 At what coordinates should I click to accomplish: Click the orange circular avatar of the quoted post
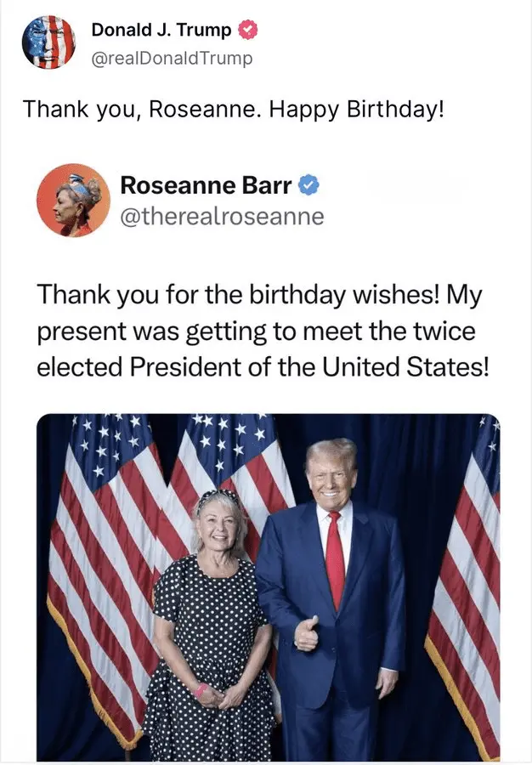pyautogui.click(x=73, y=201)
